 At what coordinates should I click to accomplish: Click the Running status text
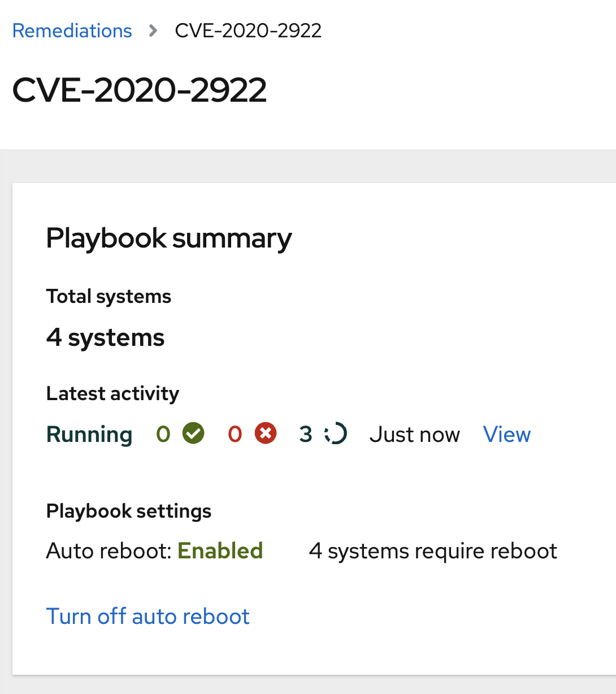click(89, 434)
